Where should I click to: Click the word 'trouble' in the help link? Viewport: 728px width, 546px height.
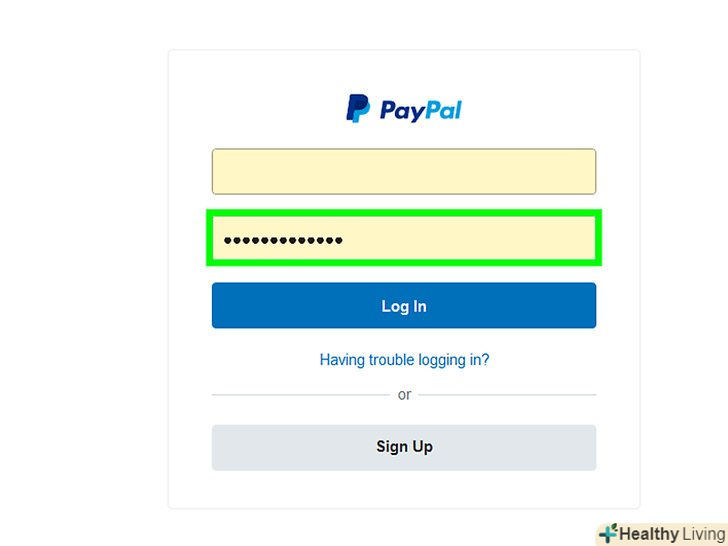(x=391, y=360)
